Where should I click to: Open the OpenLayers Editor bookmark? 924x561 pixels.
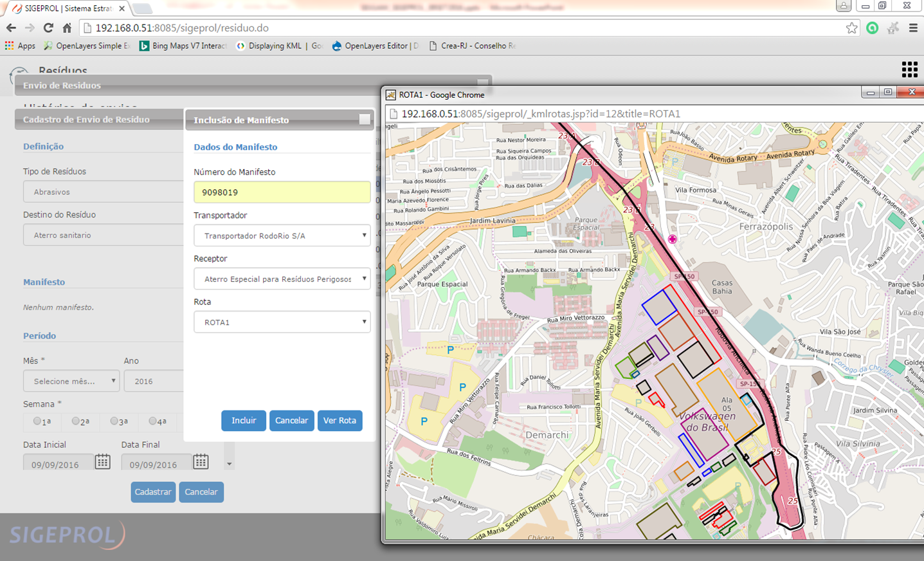point(376,46)
